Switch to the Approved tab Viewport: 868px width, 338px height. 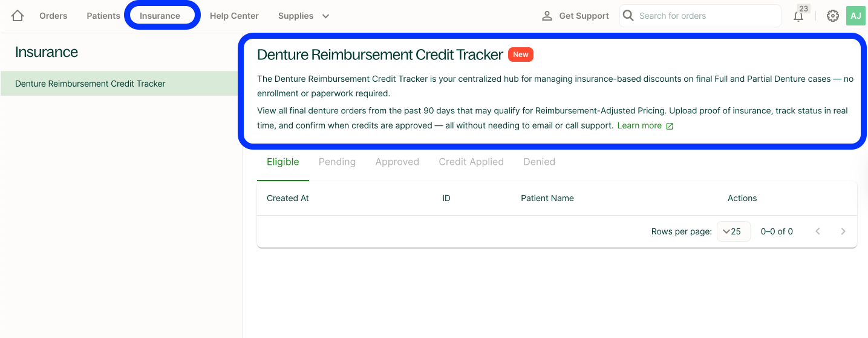(x=397, y=162)
